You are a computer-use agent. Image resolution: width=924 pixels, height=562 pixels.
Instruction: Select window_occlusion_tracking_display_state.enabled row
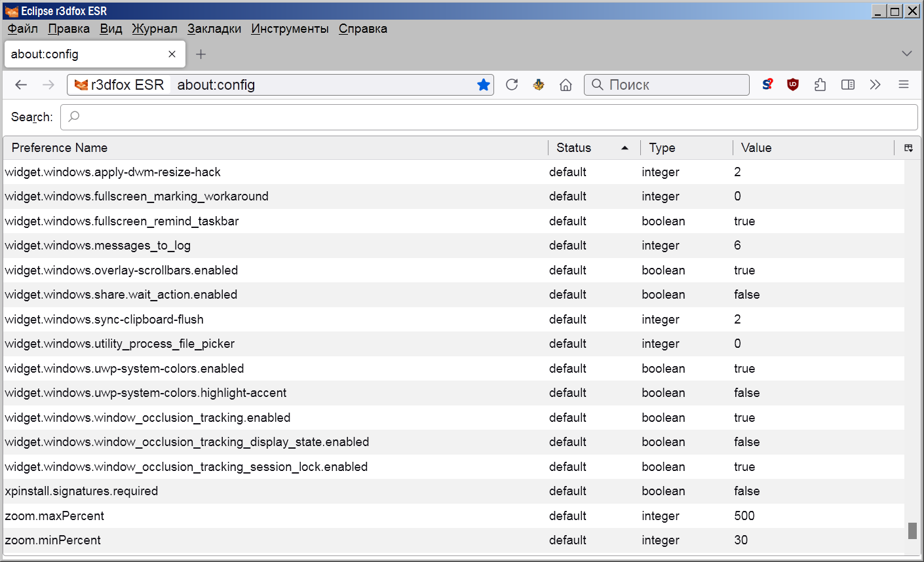click(x=453, y=442)
